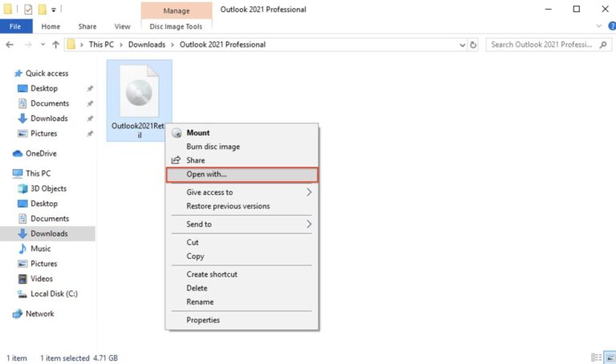Click the Manage contextual tab
The width and height of the screenshot is (616, 364).
[176, 10]
